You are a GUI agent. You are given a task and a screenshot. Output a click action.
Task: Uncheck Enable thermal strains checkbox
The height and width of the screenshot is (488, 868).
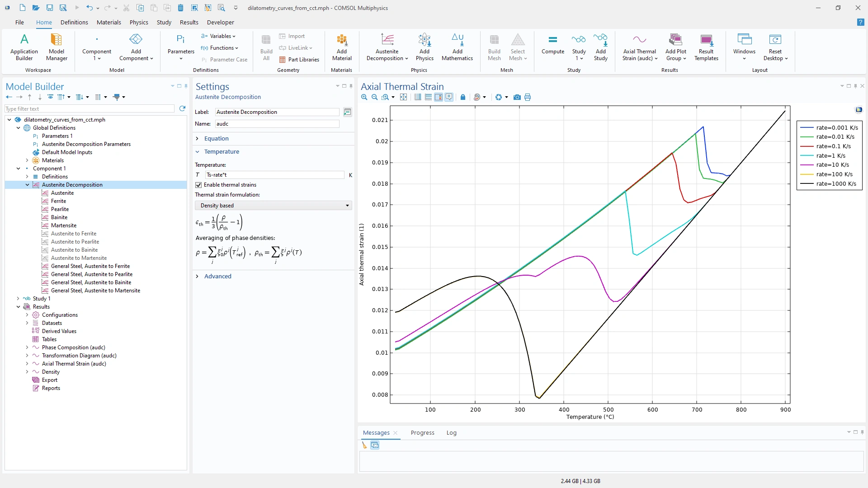[198, 185]
